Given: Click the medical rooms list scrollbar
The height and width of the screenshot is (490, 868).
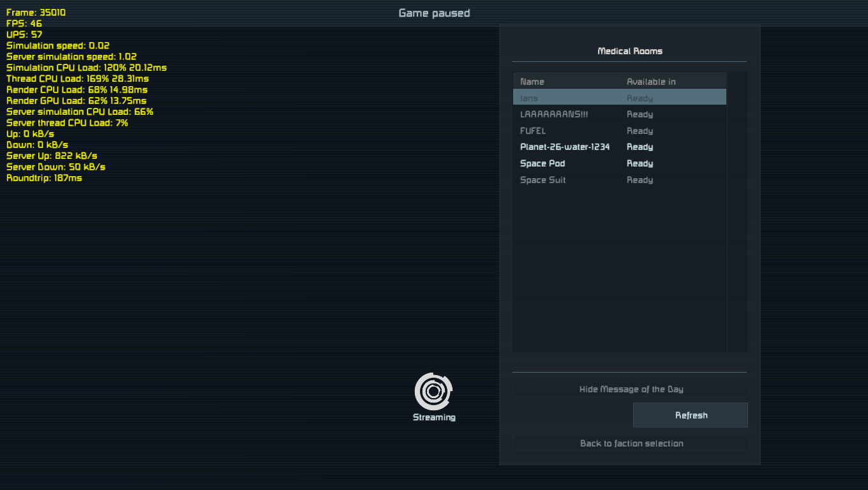Looking at the screenshot, I should [737, 211].
